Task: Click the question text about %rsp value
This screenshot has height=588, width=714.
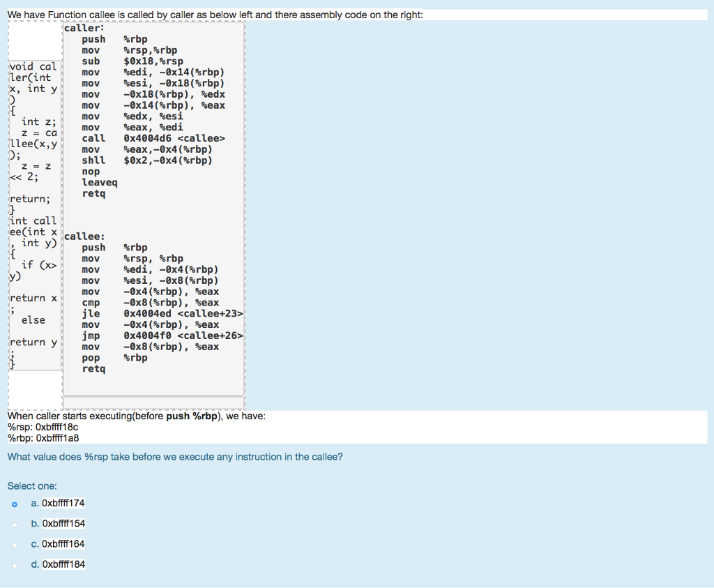Action: 174,456
